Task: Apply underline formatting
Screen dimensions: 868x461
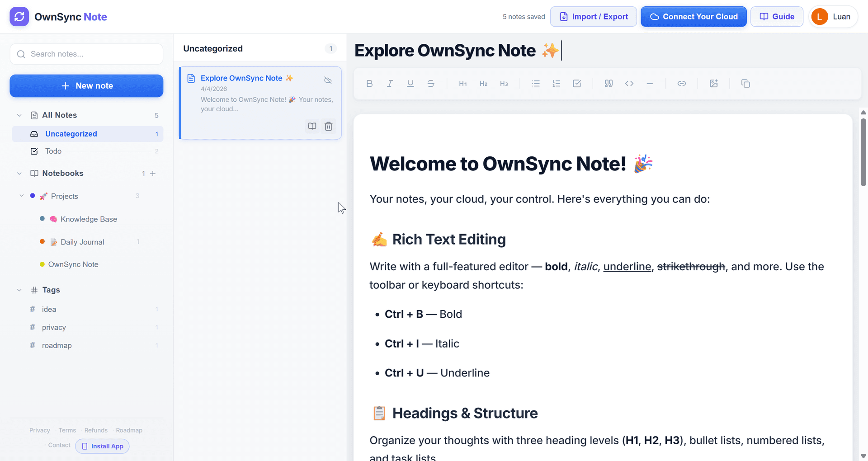Action: pyautogui.click(x=410, y=84)
